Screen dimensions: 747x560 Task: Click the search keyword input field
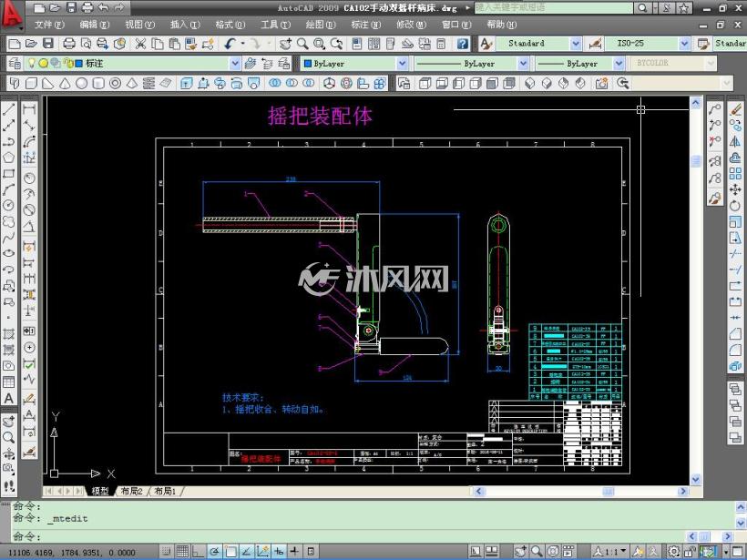tap(554, 7)
